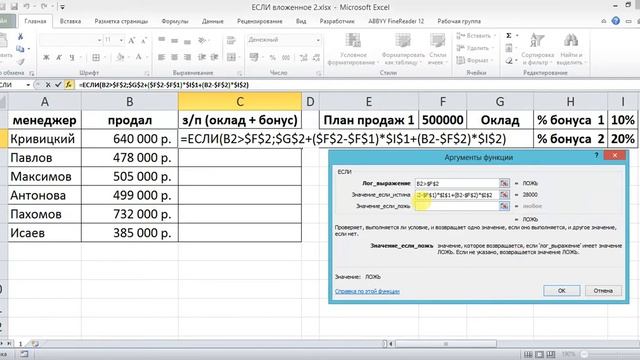Click range selector icon for Значение_если_истина
The width and height of the screenshot is (640, 360).
click(504, 195)
